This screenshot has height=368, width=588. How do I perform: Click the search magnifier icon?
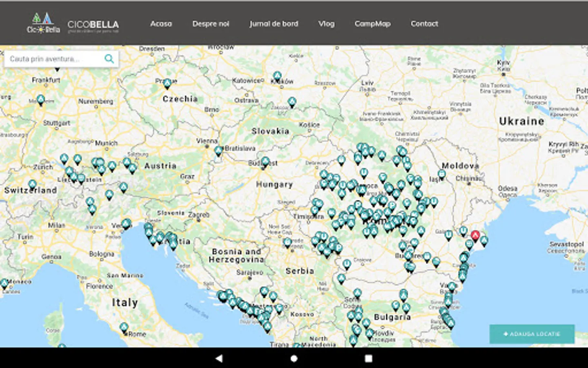[x=109, y=59]
